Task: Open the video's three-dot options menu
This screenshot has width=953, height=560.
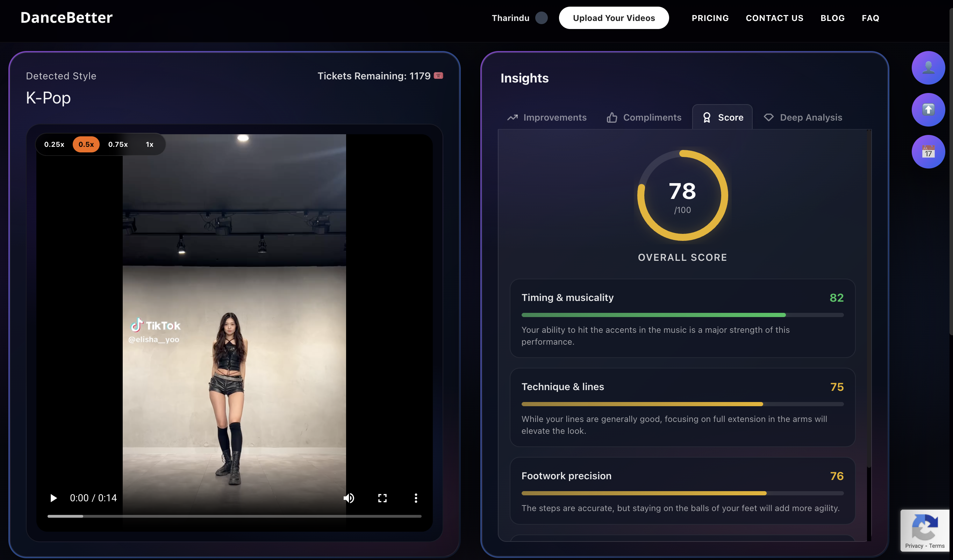Action: pyautogui.click(x=416, y=498)
